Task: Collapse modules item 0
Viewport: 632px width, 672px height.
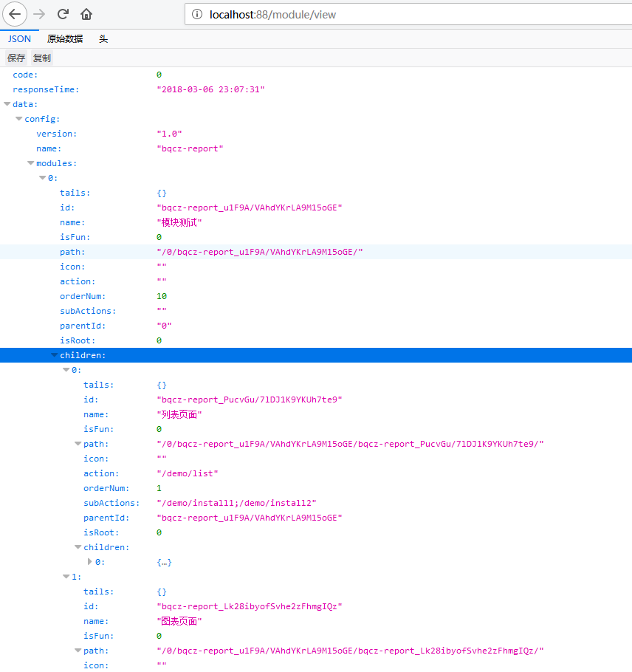Action: point(42,177)
